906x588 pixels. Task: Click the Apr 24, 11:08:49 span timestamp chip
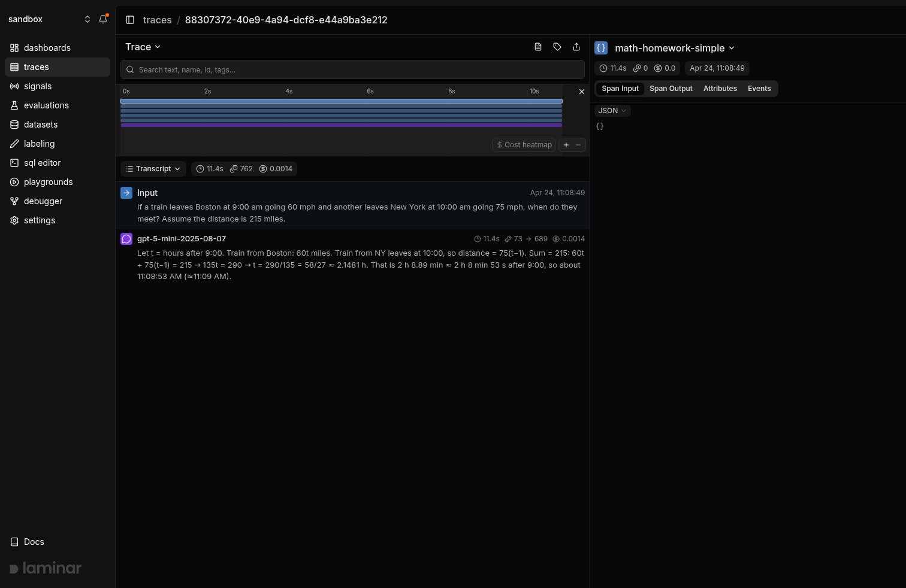coord(717,68)
